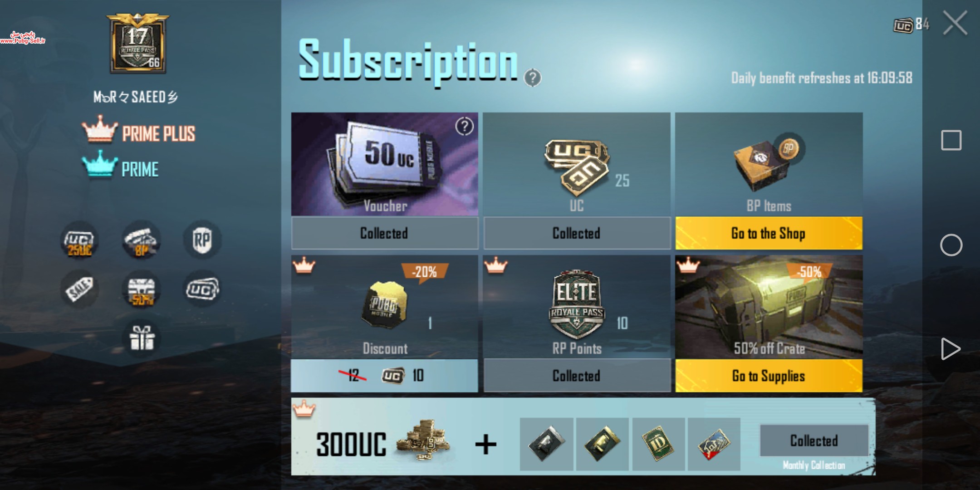Open the Royale Pass level 17 badge
The width and height of the screenshot is (980, 490).
[x=138, y=44]
